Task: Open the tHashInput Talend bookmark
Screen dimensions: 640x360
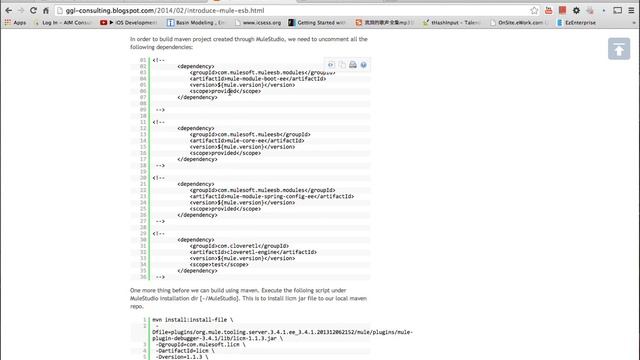Action: click(451, 23)
